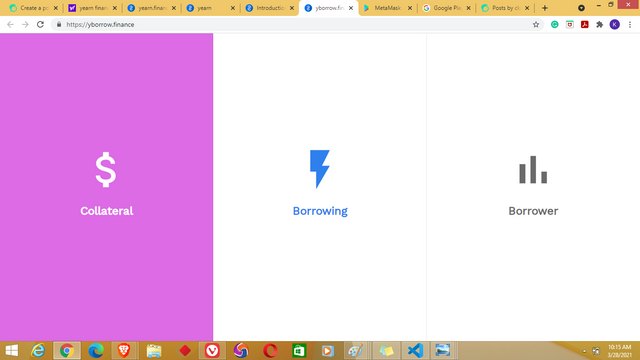Click the dollar sign Collateral icon

[106, 169]
